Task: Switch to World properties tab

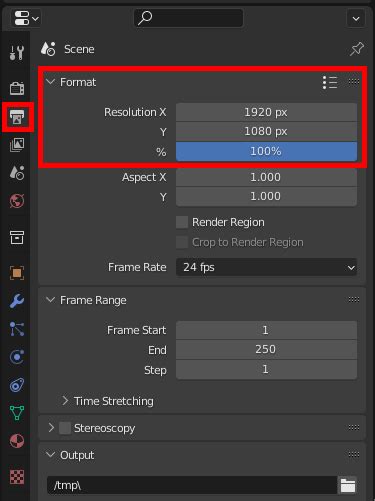Action: [17, 201]
